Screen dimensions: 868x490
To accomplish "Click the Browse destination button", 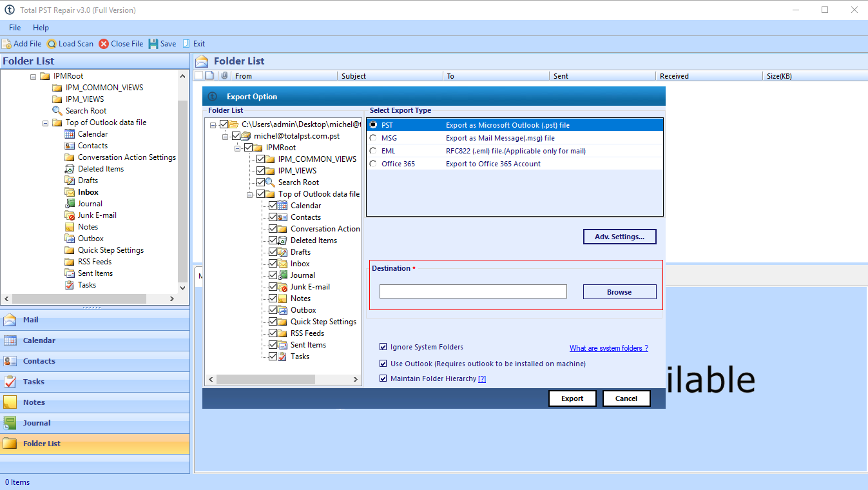I will [x=619, y=292].
